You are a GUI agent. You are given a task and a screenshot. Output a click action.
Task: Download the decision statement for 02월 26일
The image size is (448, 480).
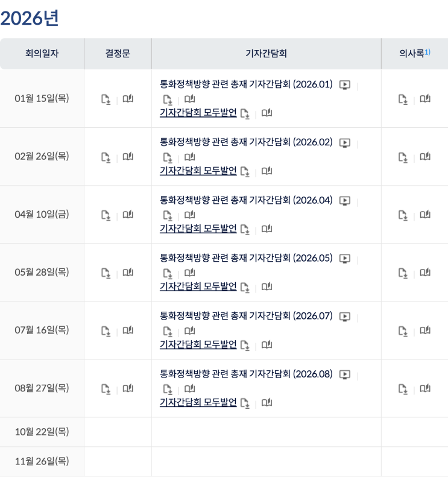[x=106, y=157]
